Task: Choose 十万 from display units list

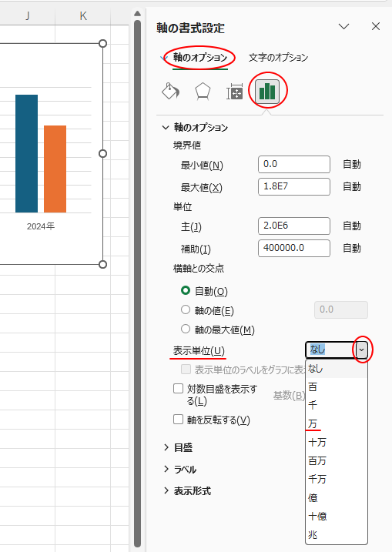Action: [x=337, y=442]
